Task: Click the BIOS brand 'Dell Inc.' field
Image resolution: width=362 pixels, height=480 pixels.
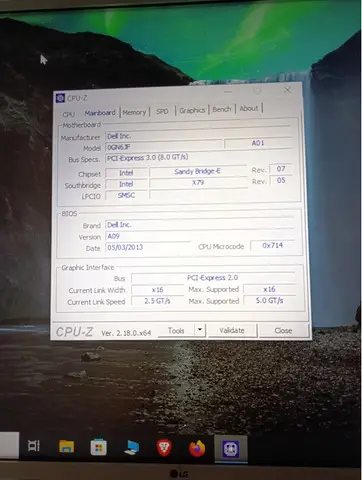Action: coord(199,224)
